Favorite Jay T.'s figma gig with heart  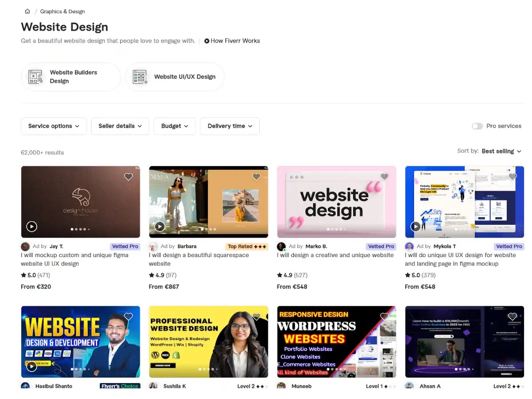pos(129,177)
